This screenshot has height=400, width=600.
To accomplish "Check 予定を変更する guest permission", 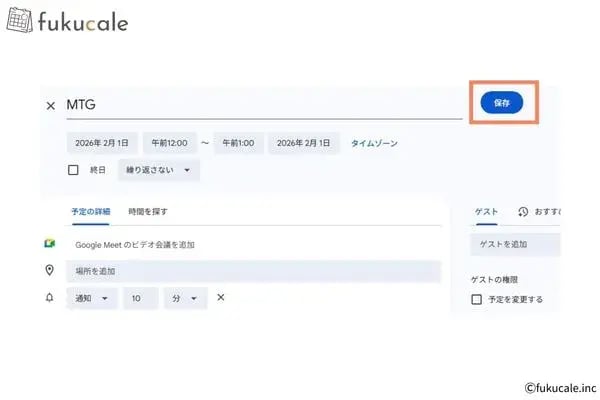I will [477, 299].
